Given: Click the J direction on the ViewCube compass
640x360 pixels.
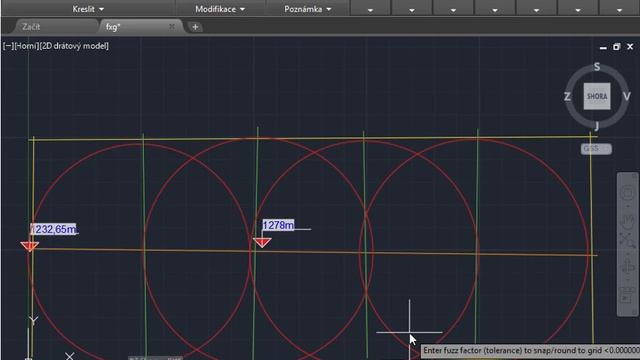Looking at the screenshot, I should (x=596, y=126).
